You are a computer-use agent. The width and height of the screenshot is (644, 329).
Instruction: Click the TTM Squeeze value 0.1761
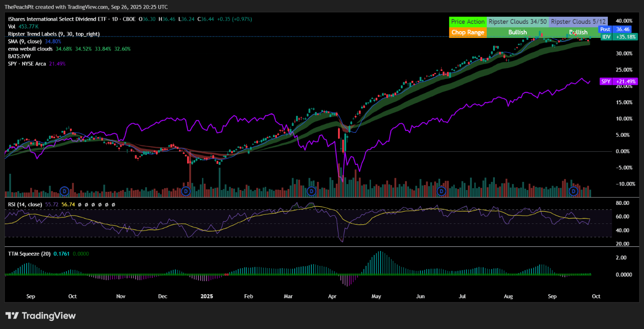61,254
